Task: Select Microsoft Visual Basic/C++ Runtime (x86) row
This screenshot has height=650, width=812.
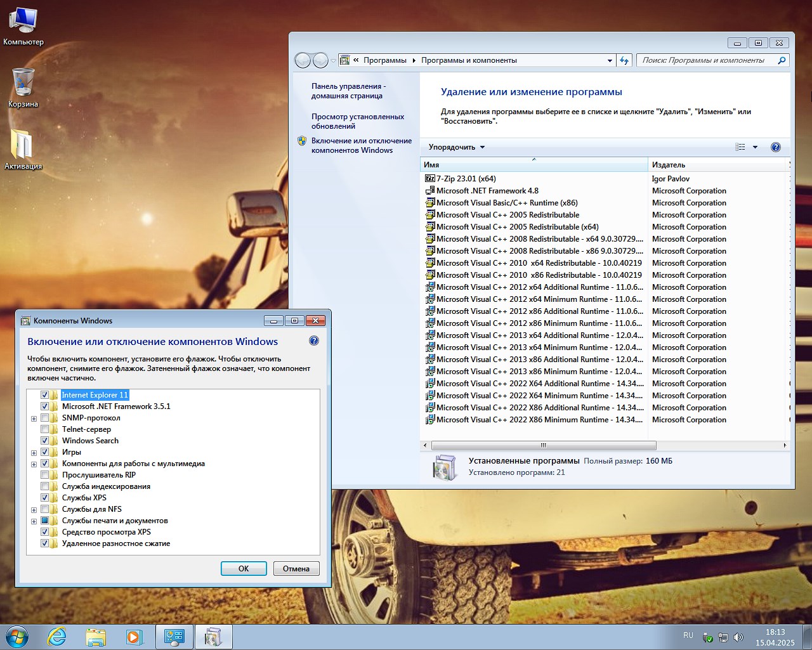Action: (x=606, y=203)
